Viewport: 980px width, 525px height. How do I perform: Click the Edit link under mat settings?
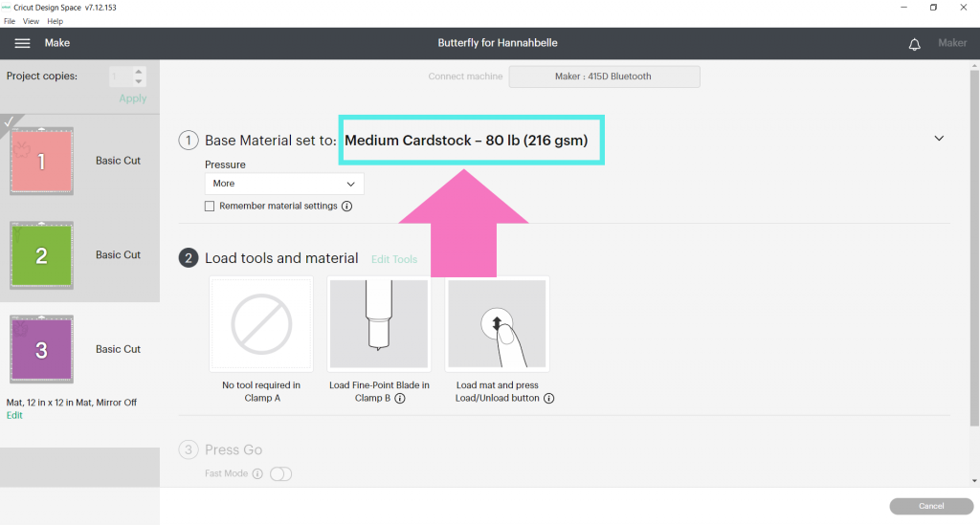(14, 415)
